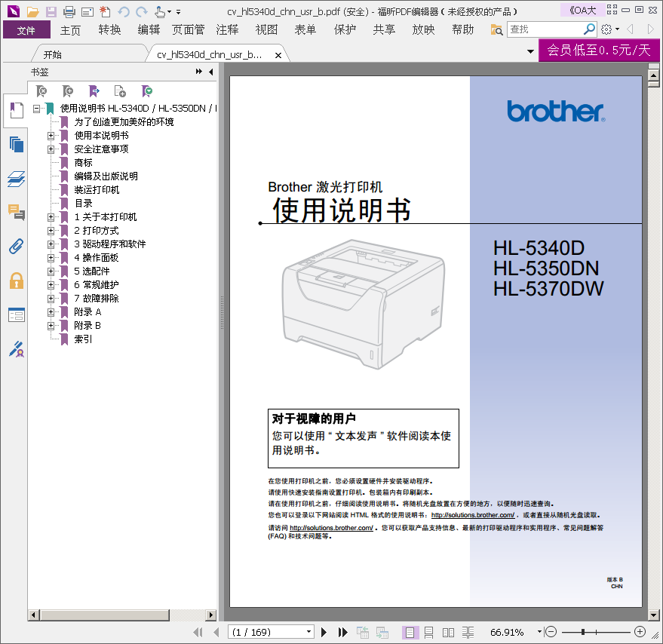Expand the 安全注意事项 bookmark

[x=51, y=149]
